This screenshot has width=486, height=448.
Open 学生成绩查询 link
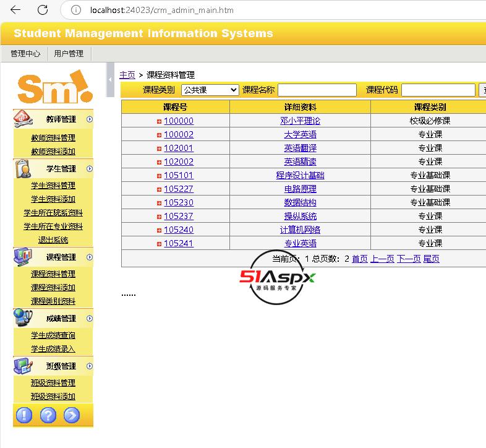(53, 335)
